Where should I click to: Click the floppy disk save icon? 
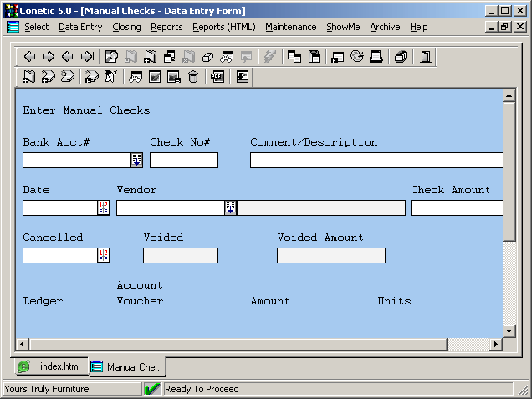[x=315, y=57]
